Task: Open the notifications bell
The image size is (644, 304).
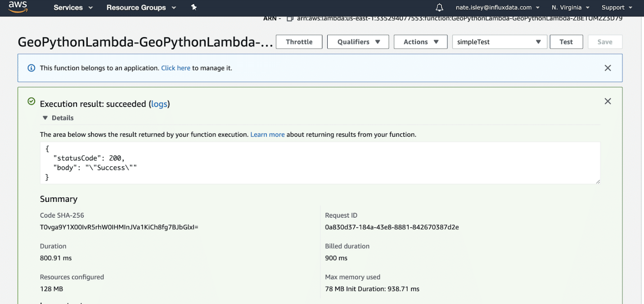Action: [439, 7]
